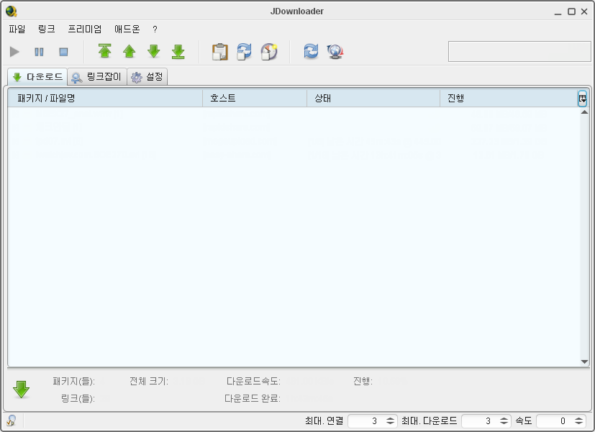Adjust the 최대. 연결 spinner arrows
Screen dimensions: 595x432
[390, 421]
